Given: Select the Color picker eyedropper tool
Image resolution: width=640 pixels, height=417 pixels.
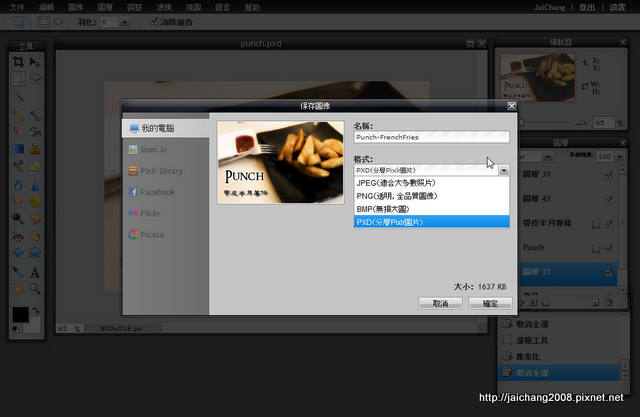Looking at the screenshot, I should [18, 272].
